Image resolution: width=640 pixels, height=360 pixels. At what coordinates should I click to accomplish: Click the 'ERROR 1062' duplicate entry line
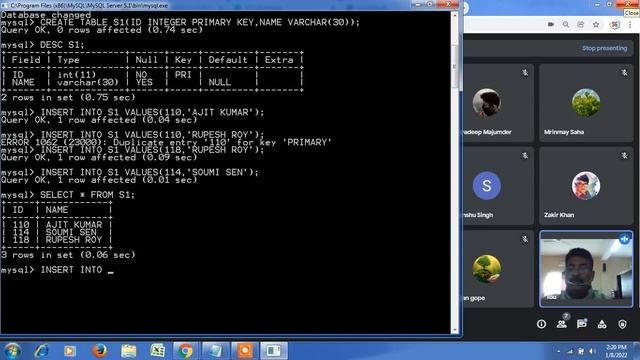coord(166,142)
